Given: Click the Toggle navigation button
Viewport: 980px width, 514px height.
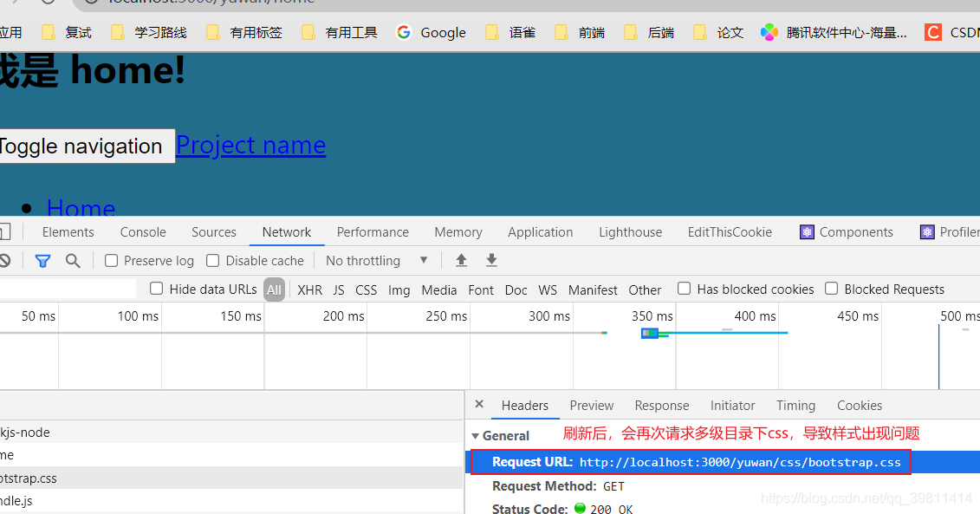Looking at the screenshot, I should [87, 146].
